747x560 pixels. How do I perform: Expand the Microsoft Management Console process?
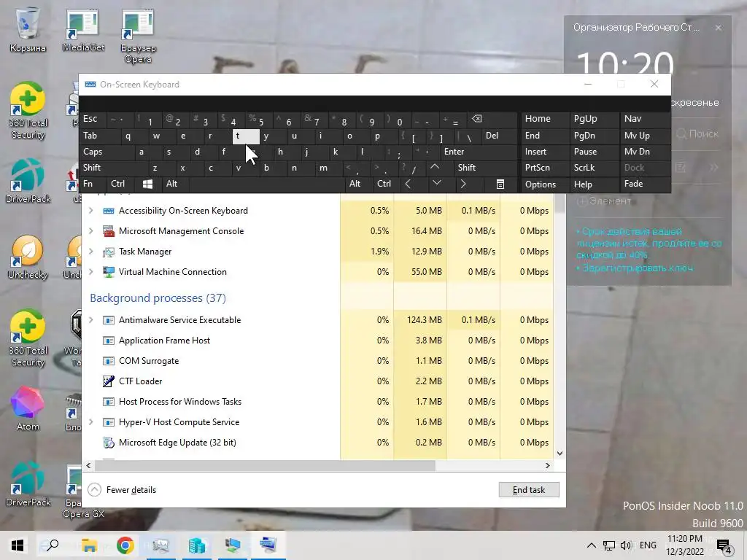pyautogui.click(x=91, y=231)
